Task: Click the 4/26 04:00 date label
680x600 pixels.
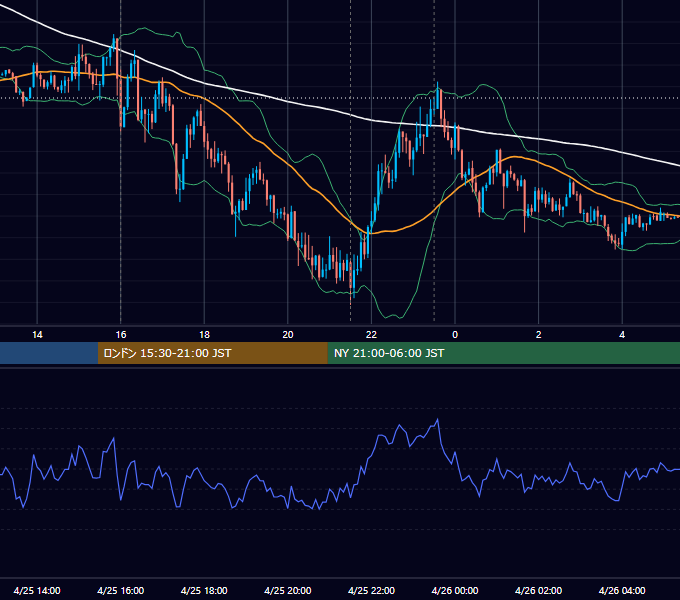Action: [622, 590]
